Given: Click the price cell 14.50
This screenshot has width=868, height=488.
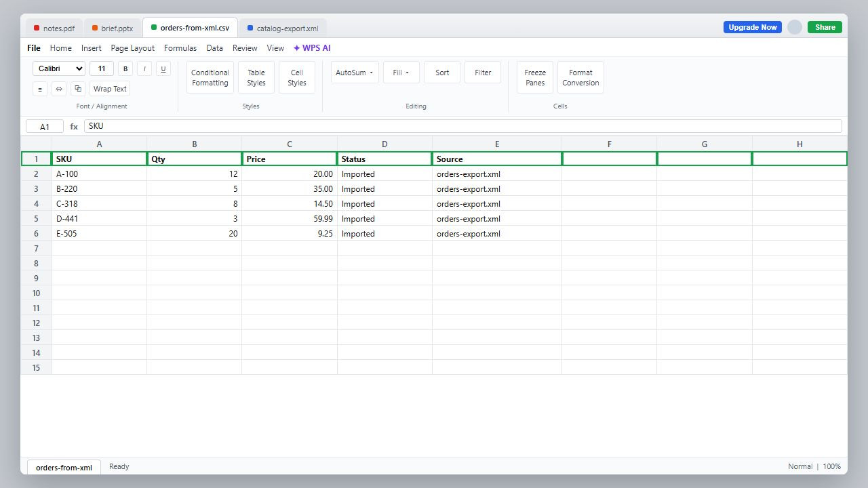Looking at the screenshot, I should point(290,204).
